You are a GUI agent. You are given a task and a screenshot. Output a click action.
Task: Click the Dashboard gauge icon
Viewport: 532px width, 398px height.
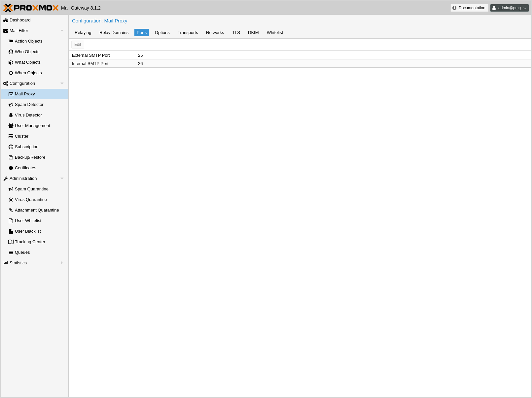[x=6, y=20]
